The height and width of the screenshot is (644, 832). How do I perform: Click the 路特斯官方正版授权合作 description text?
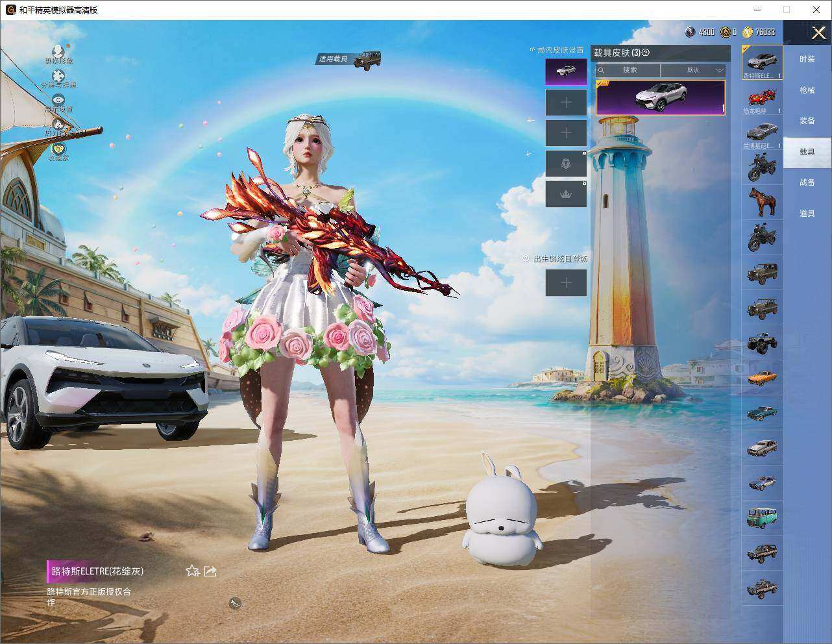click(x=88, y=597)
